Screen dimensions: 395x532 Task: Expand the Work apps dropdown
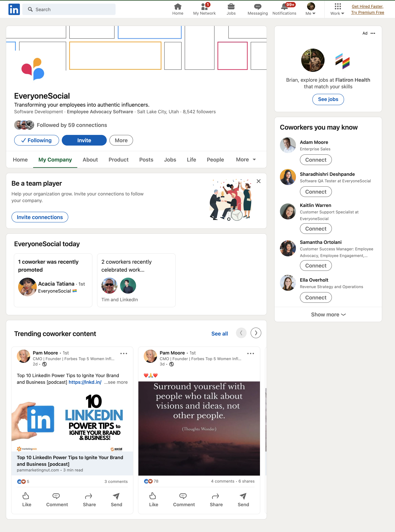click(x=337, y=9)
